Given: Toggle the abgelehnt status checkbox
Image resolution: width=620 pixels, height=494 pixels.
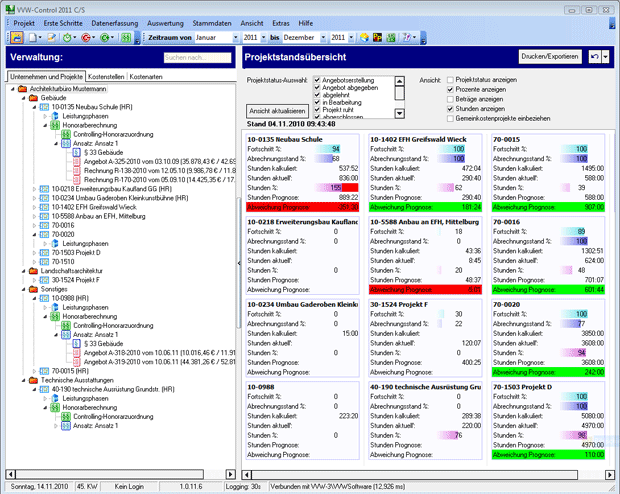Looking at the screenshot, I should 317,95.
